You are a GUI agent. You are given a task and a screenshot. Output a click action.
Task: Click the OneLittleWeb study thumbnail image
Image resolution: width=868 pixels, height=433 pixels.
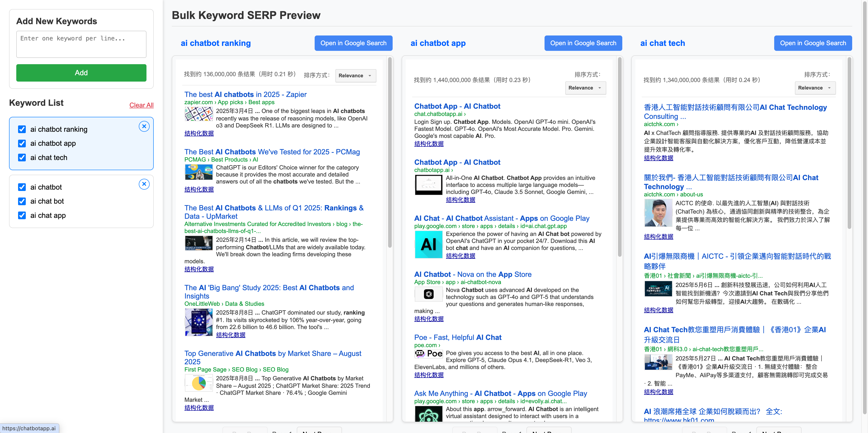[199, 322]
